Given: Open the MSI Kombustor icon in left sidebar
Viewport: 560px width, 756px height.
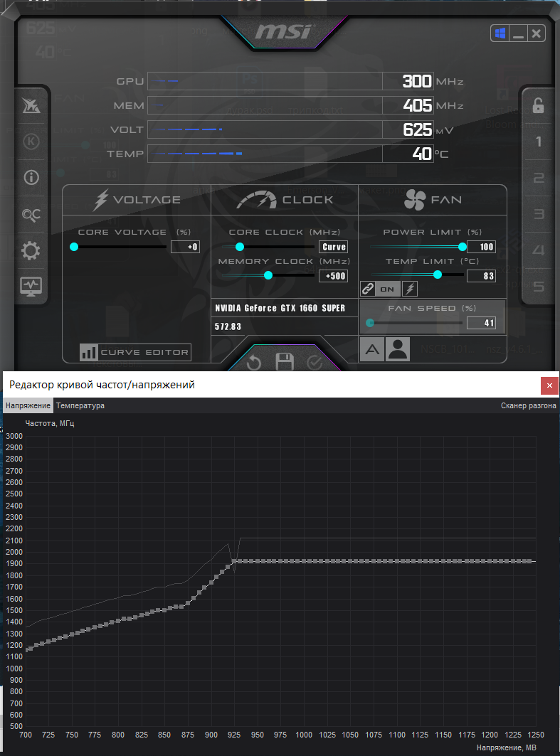Looking at the screenshot, I should tap(31, 105).
